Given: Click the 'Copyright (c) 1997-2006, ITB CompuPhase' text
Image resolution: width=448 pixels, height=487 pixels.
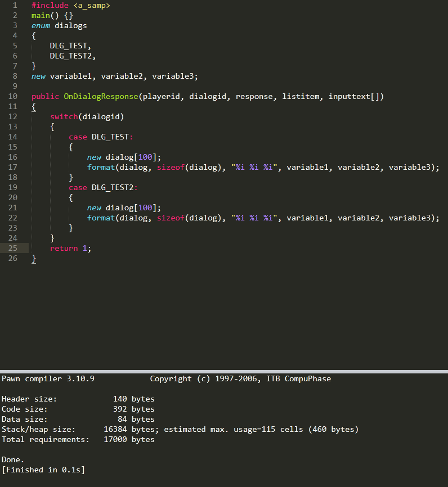Looking at the screenshot, I should click(x=240, y=379).
